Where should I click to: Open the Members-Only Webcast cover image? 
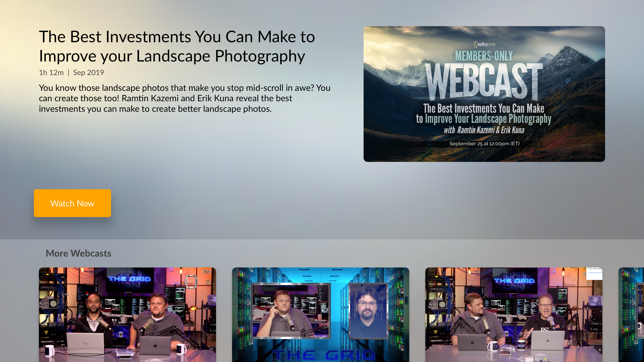click(484, 94)
